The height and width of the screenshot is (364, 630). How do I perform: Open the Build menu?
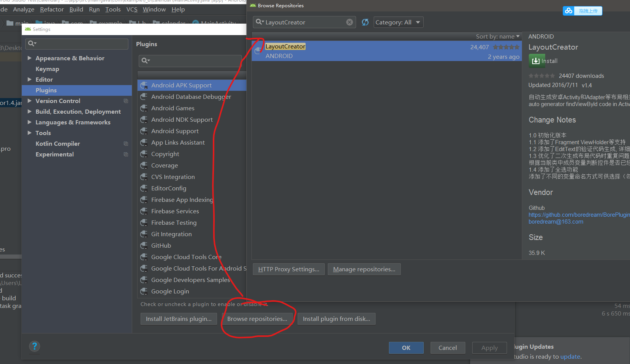pos(76,9)
